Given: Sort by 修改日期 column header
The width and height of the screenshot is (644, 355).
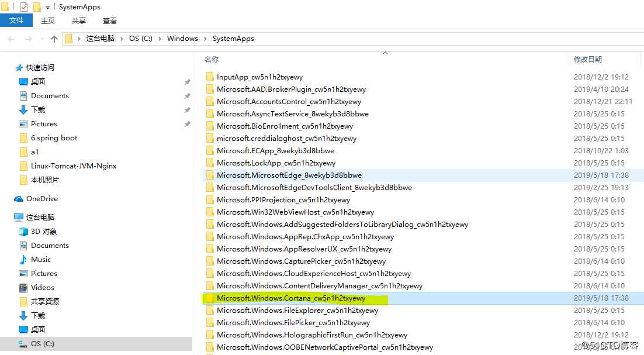Looking at the screenshot, I should coord(588,59).
